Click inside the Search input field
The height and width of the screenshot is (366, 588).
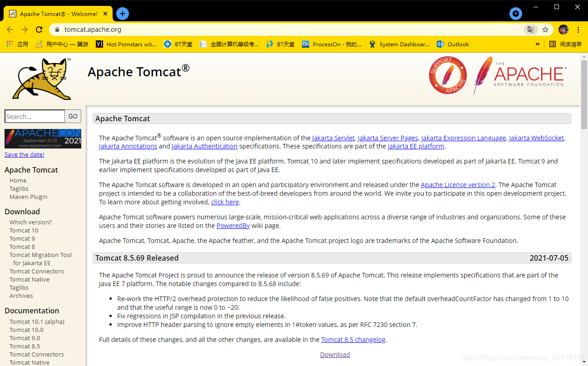coord(35,116)
